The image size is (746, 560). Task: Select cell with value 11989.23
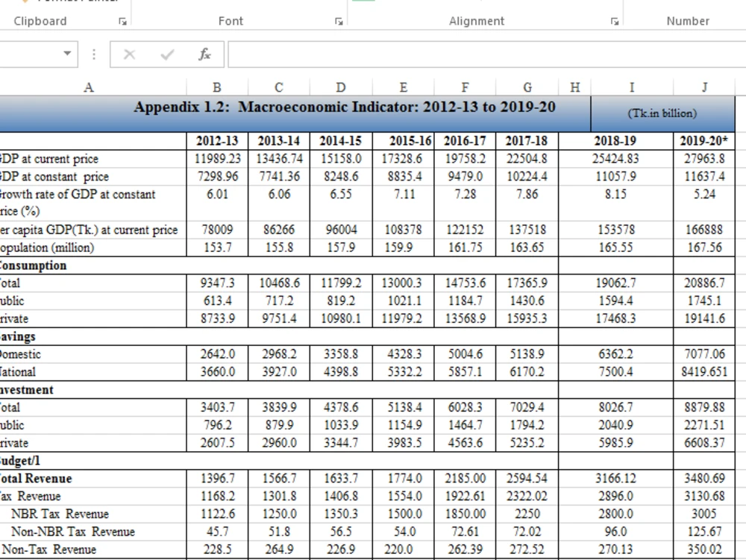pos(217,159)
